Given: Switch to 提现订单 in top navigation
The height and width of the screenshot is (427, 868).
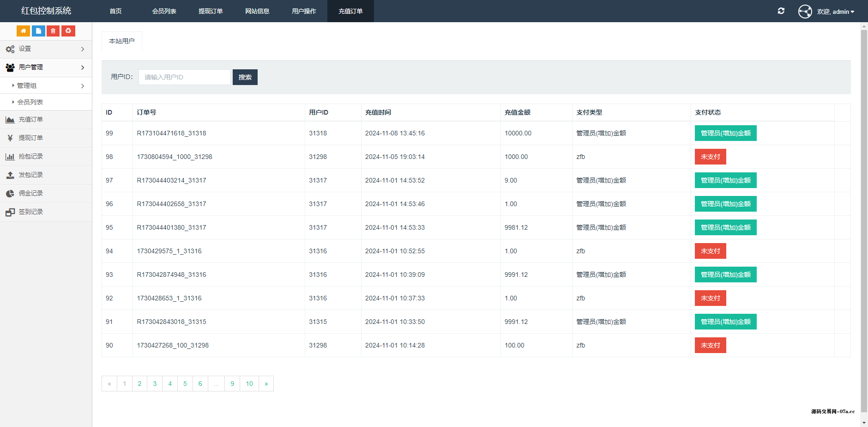Looking at the screenshot, I should [x=211, y=11].
